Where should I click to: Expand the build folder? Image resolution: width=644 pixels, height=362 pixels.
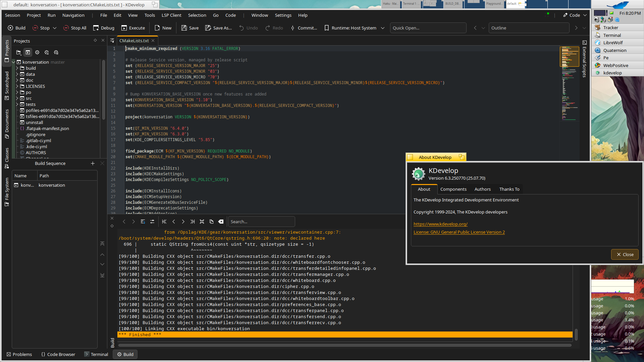pyautogui.click(x=17, y=68)
